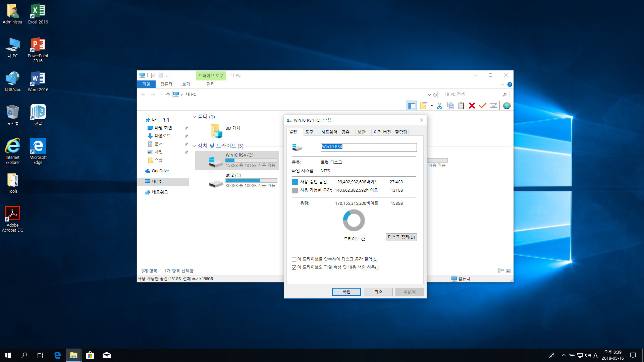Click the refresh button beside address bar
The image size is (644, 362).
[435, 95]
